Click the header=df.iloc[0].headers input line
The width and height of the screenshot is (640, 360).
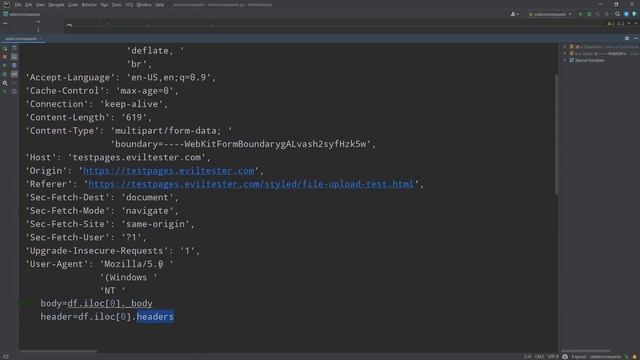pos(107,317)
